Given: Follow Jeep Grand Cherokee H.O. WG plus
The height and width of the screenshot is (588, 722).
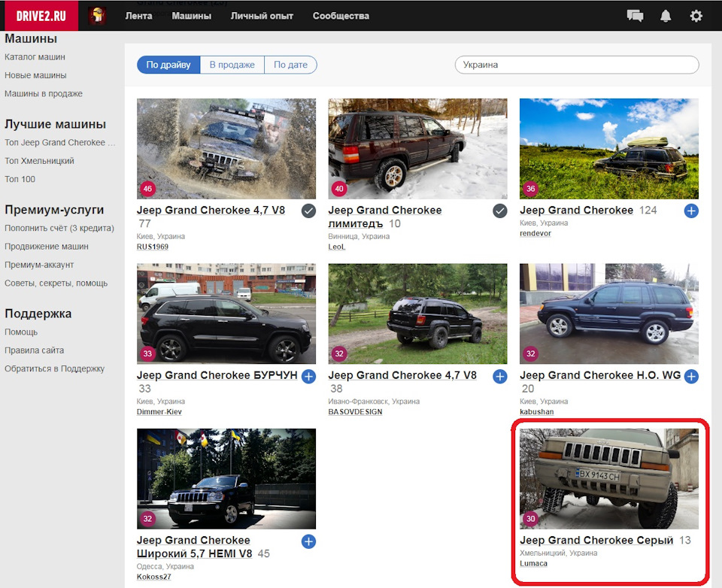Looking at the screenshot, I should 691,376.
